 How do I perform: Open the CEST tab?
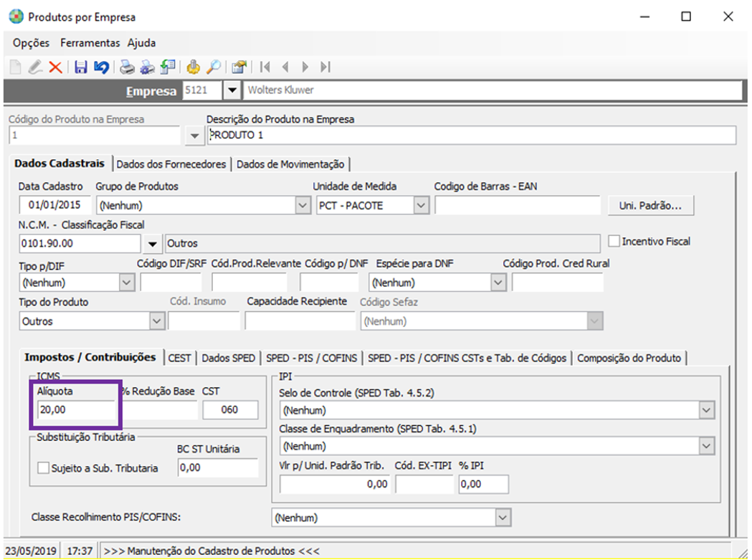coord(179,358)
